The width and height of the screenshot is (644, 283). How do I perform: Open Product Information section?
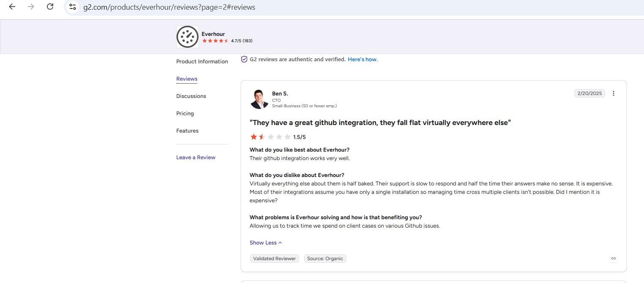tap(202, 62)
